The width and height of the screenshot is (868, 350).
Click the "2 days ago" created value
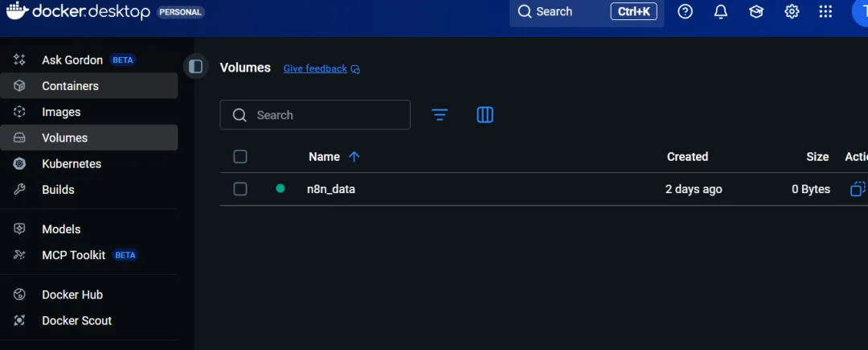pyautogui.click(x=694, y=189)
